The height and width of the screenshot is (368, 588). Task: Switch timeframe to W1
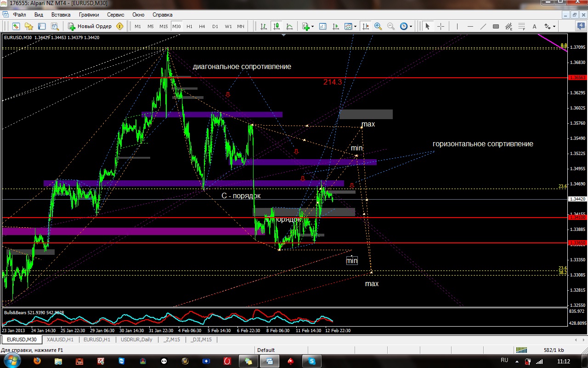point(228,26)
